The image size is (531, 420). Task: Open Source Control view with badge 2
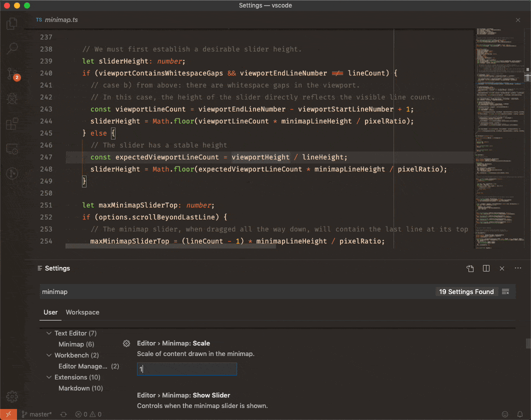[x=12, y=74]
